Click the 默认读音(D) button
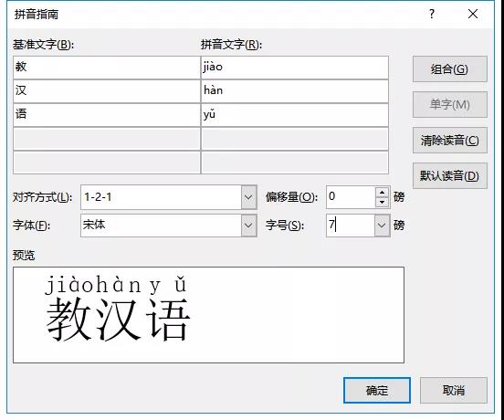Screen dimensions: 504x420 [450, 175]
